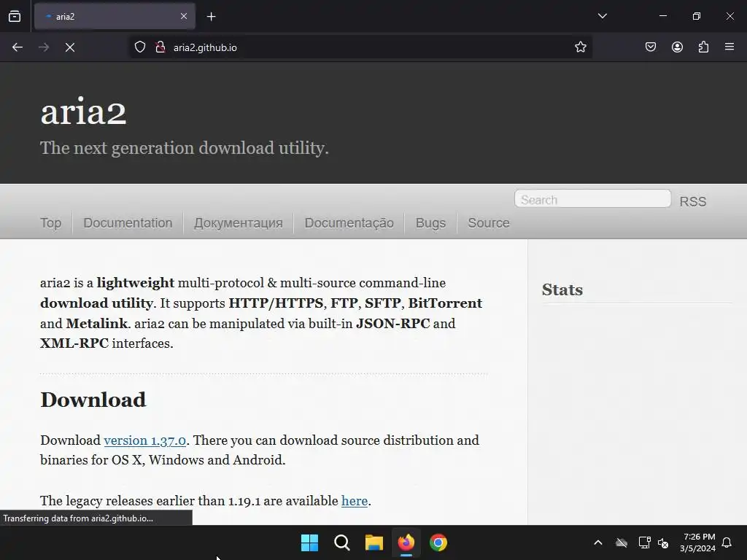The image size is (747, 560).
Task: Close the aria2 tab
Action: coord(184,16)
